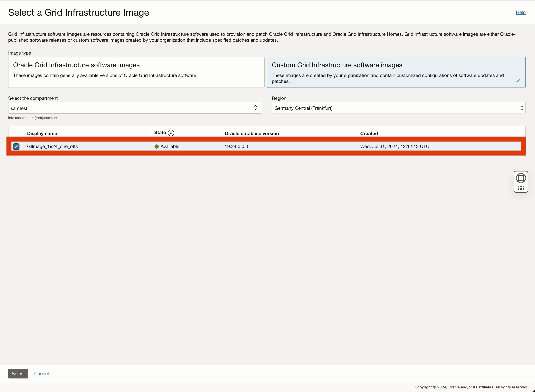Click the Oracle database version column header
535x392 pixels.
[x=252, y=133]
